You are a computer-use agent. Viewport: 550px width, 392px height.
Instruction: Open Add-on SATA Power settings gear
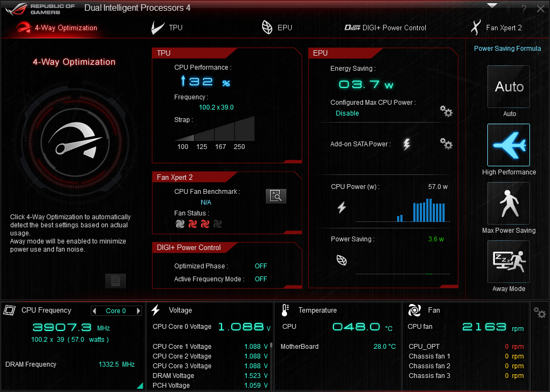click(x=446, y=144)
